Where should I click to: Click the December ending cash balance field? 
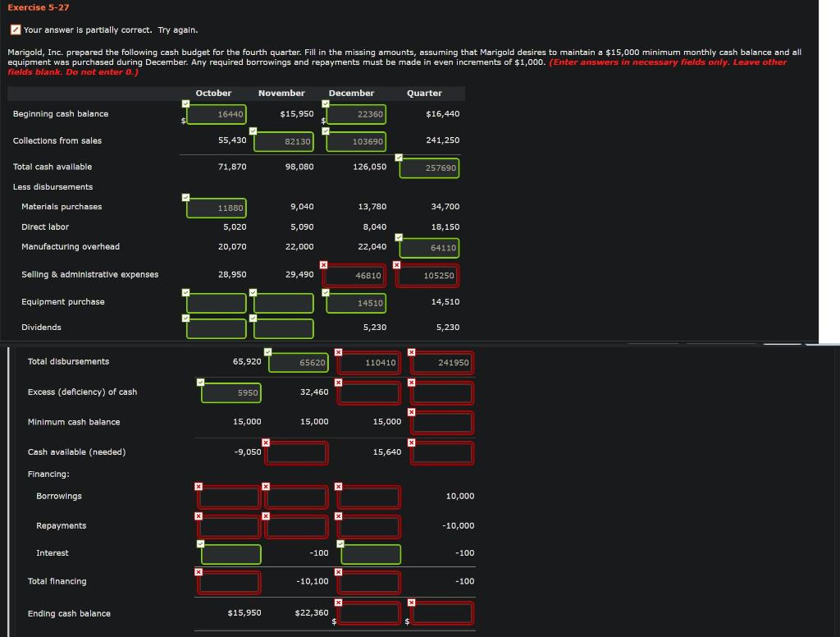[x=369, y=613]
